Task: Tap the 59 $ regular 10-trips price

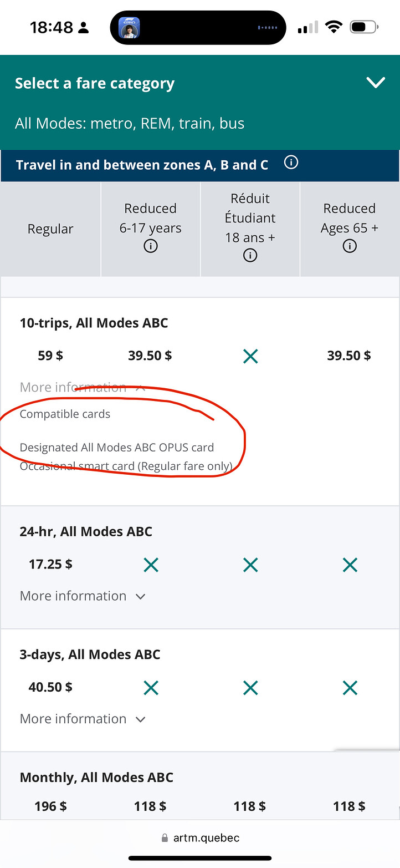Action: [x=50, y=356]
